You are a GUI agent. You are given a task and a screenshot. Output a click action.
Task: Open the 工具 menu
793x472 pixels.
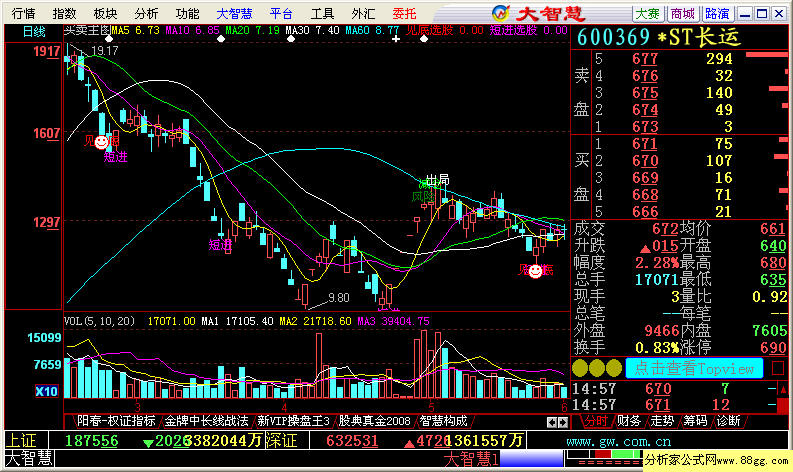click(x=322, y=13)
